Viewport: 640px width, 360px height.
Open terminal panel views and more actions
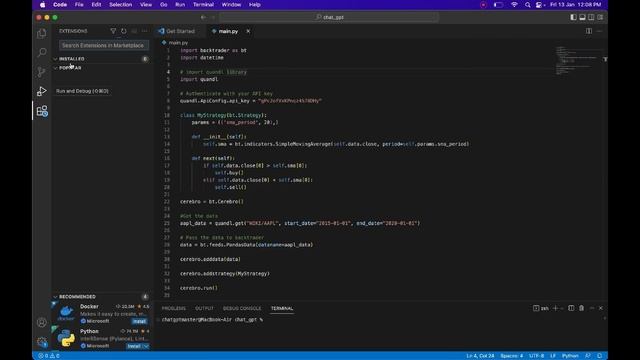click(592, 308)
